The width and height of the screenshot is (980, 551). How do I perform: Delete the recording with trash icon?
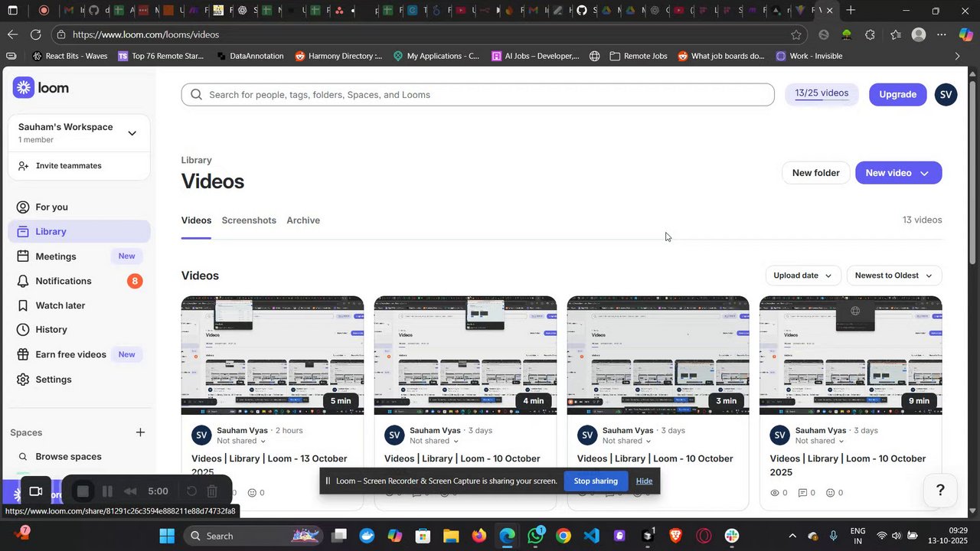pyautogui.click(x=213, y=491)
